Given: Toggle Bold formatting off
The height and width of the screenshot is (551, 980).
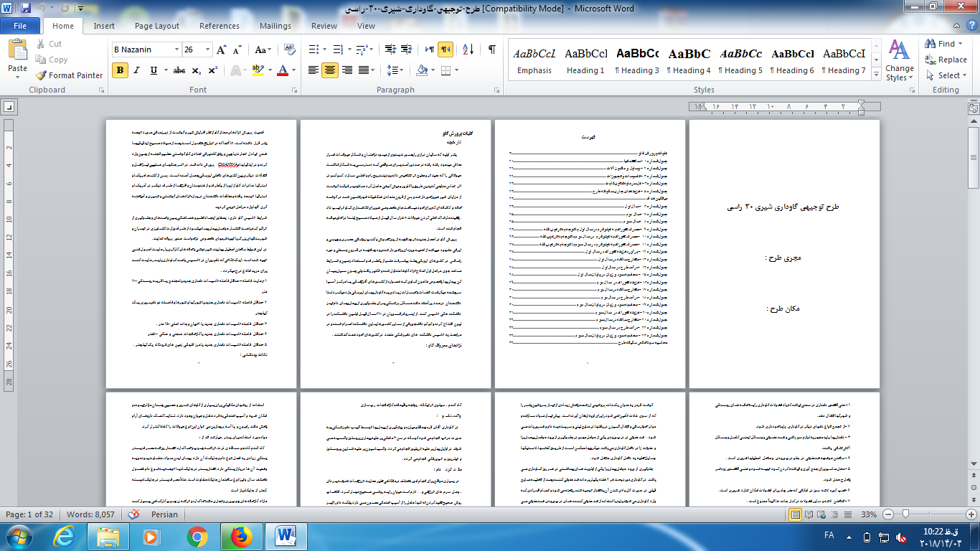Looking at the screenshot, I should [x=120, y=70].
